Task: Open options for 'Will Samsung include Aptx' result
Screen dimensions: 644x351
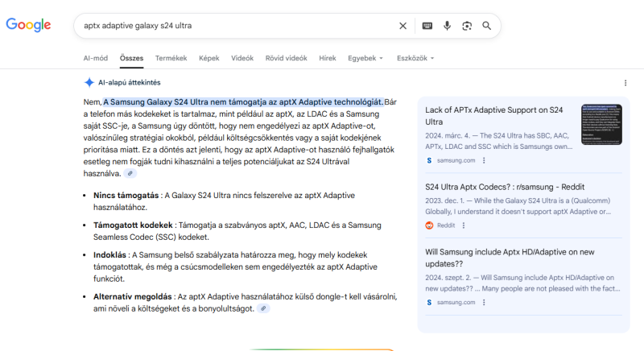Action: click(x=484, y=302)
